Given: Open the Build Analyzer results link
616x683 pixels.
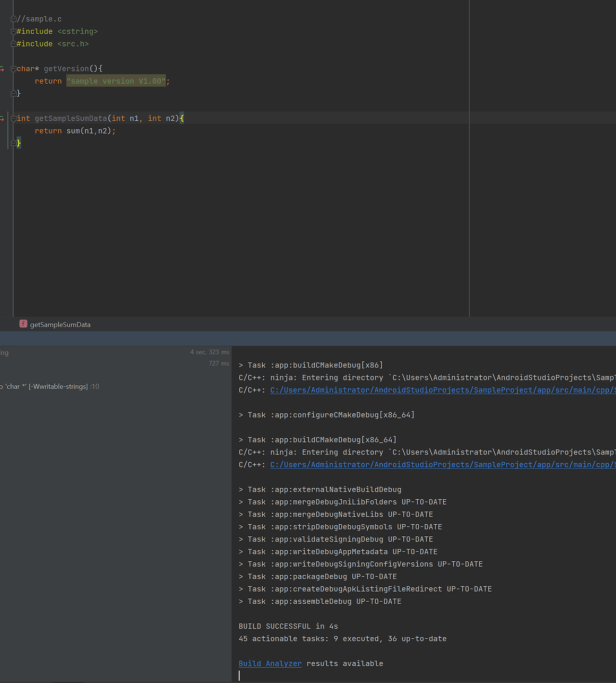Looking at the screenshot, I should (x=270, y=663).
